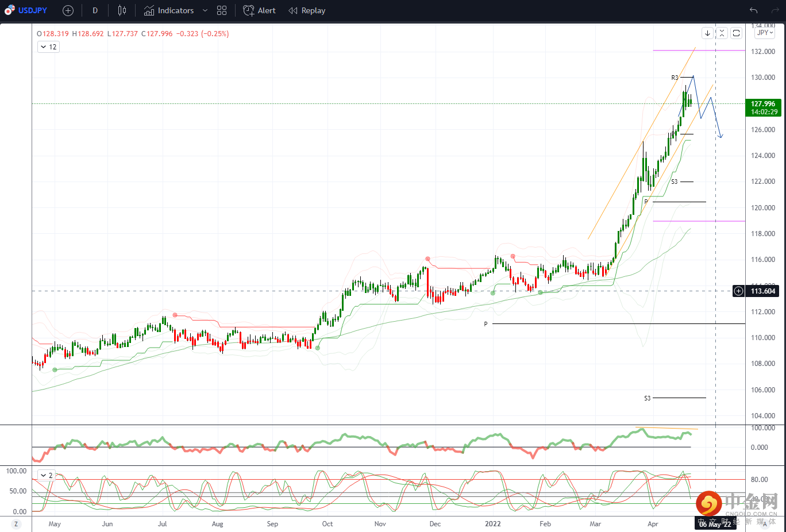Open the USDJPY symbol search
Viewport: 786px width, 532px height.
(x=26, y=10)
